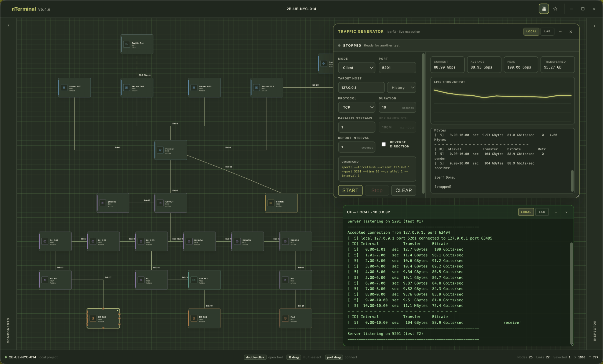Click the DU 005 node icon
Viewport: 603px width, 364px height.
point(237,242)
